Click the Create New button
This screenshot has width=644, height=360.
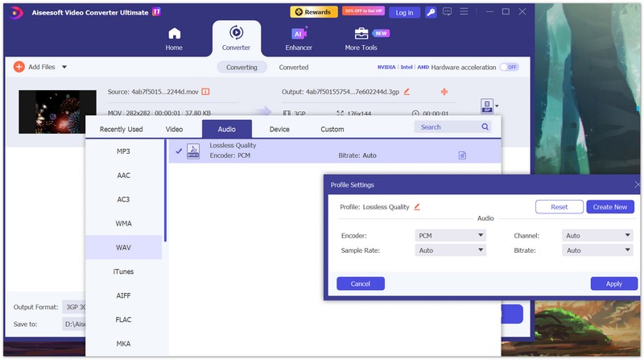tap(610, 207)
